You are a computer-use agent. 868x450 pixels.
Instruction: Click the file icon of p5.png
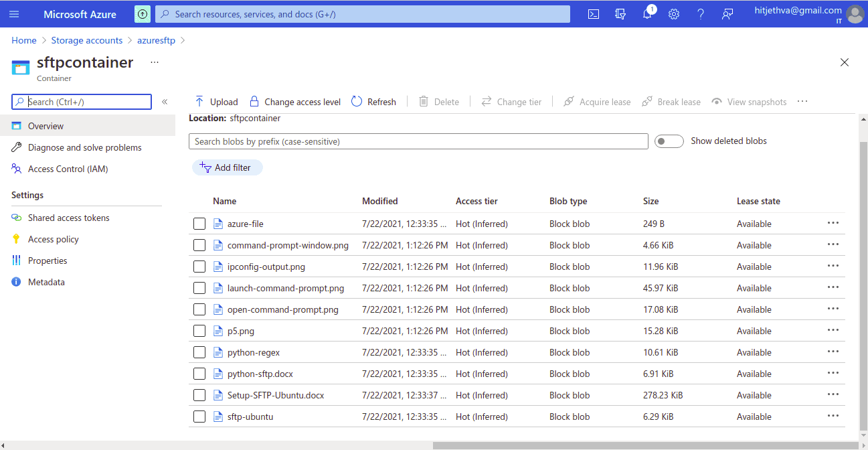pos(218,331)
